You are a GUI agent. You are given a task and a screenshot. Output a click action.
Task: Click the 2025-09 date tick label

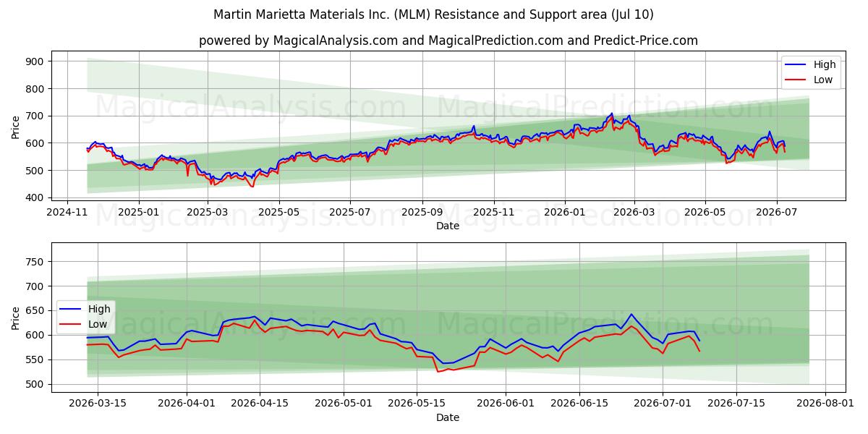[422, 213]
